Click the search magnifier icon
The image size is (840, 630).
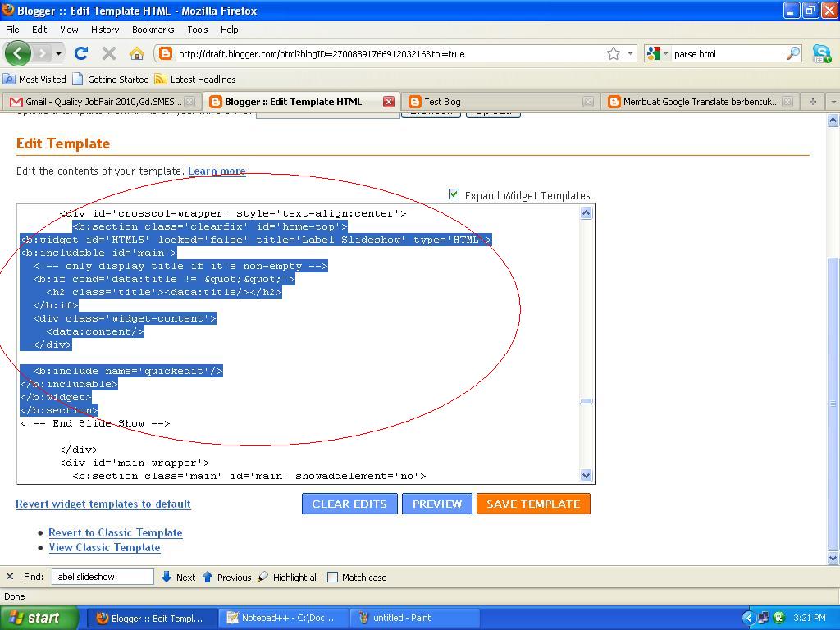pos(792,53)
